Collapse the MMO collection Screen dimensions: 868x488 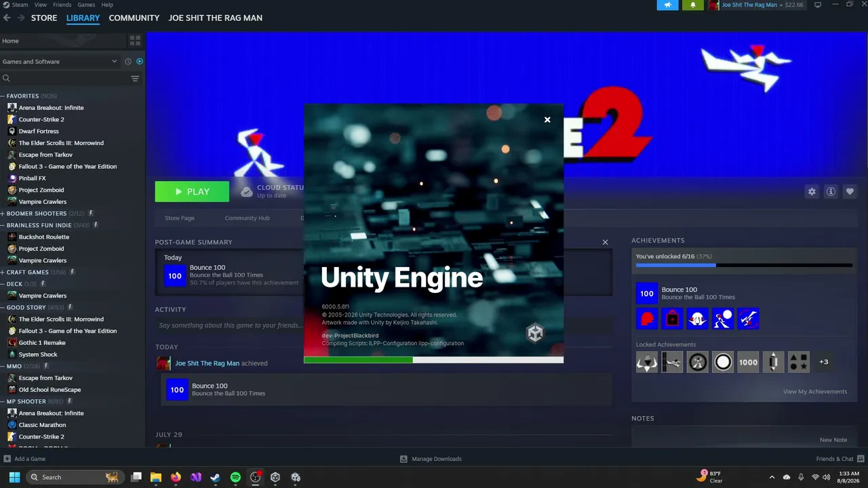tap(3, 367)
